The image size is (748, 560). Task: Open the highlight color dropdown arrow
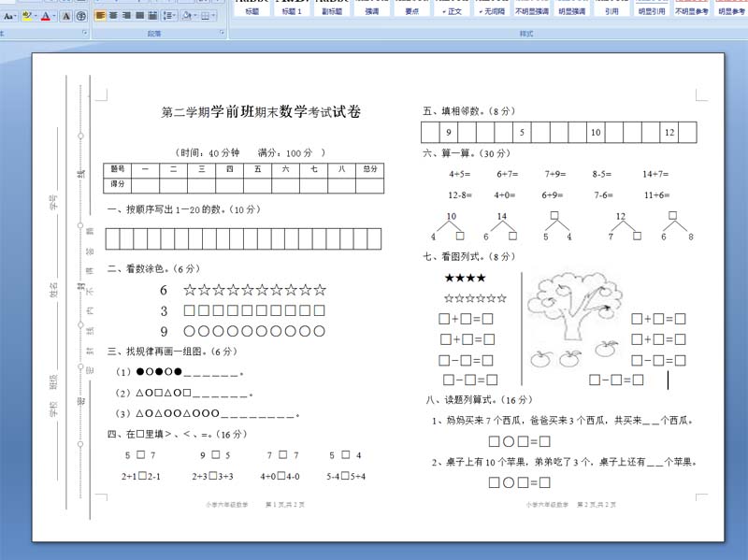pos(36,16)
